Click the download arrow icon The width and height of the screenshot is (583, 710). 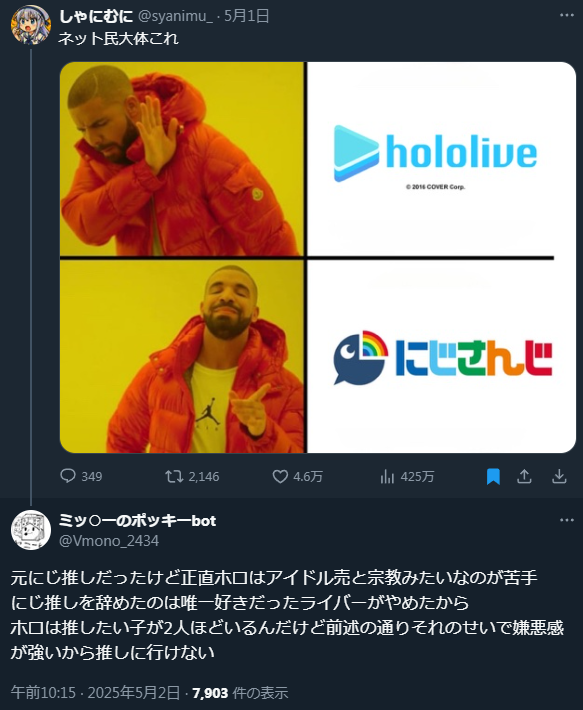[559, 476]
